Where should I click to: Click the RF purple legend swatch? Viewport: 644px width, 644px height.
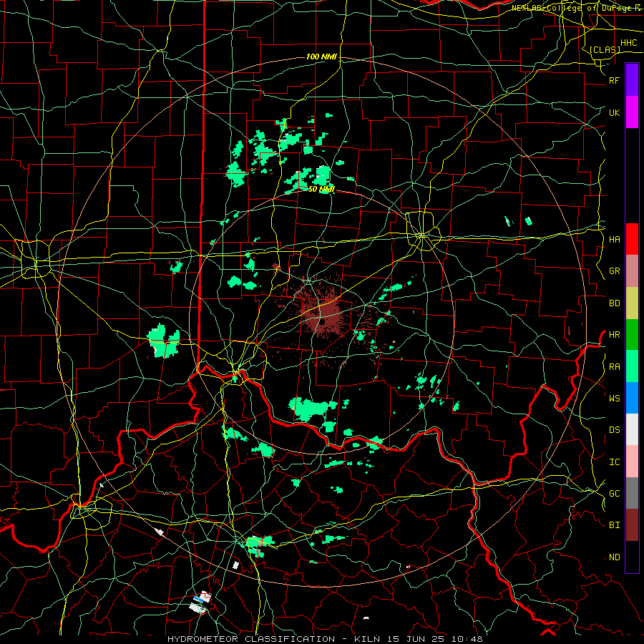point(632,80)
